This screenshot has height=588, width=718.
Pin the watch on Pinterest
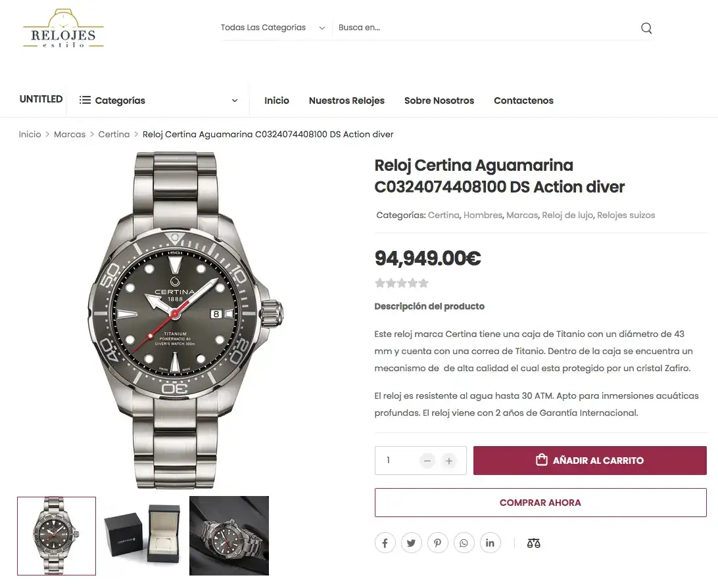point(438,543)
